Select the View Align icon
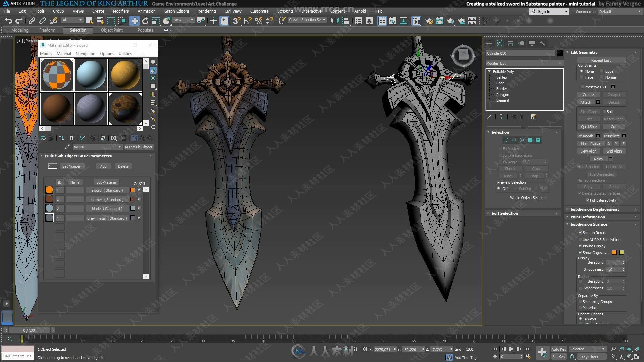This screenshot has width=644, height=362. point(587,151)
